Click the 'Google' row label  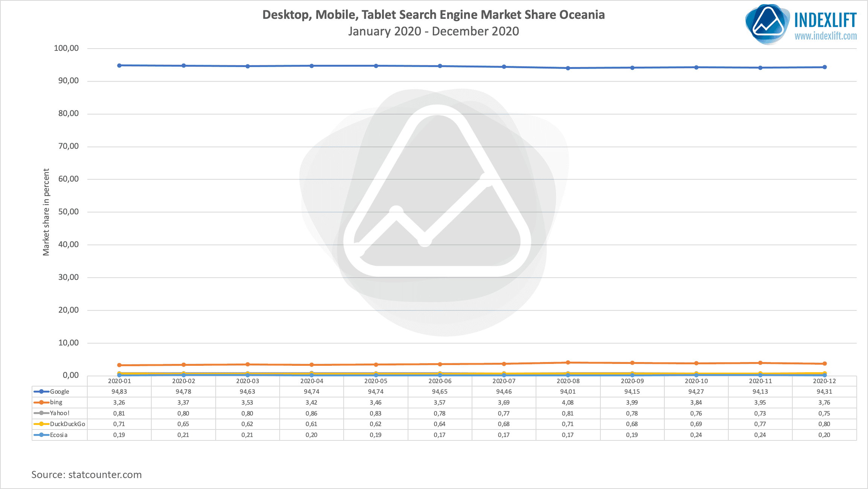coord(59,392)
